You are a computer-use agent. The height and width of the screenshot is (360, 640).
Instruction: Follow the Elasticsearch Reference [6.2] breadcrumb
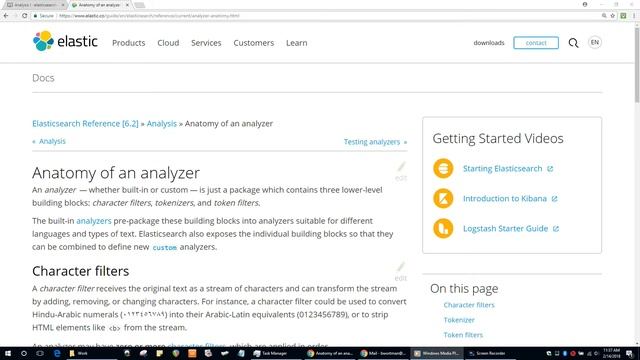[85, 124]
